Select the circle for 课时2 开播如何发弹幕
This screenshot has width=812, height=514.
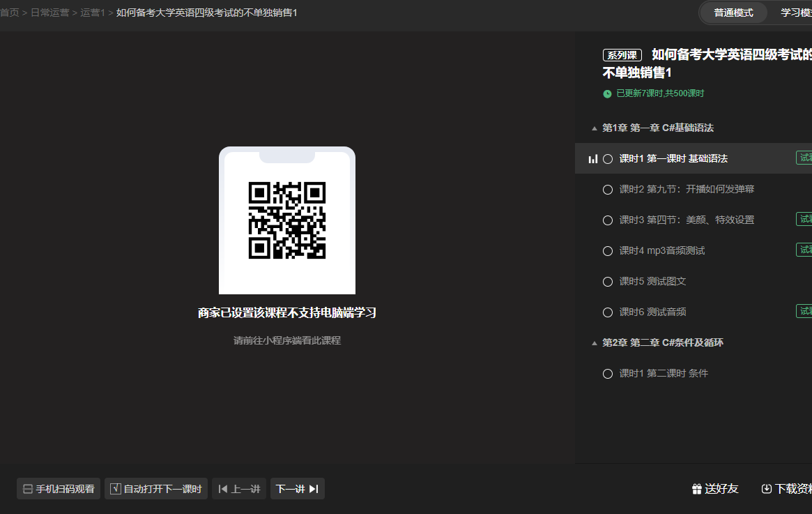(608, 190)
